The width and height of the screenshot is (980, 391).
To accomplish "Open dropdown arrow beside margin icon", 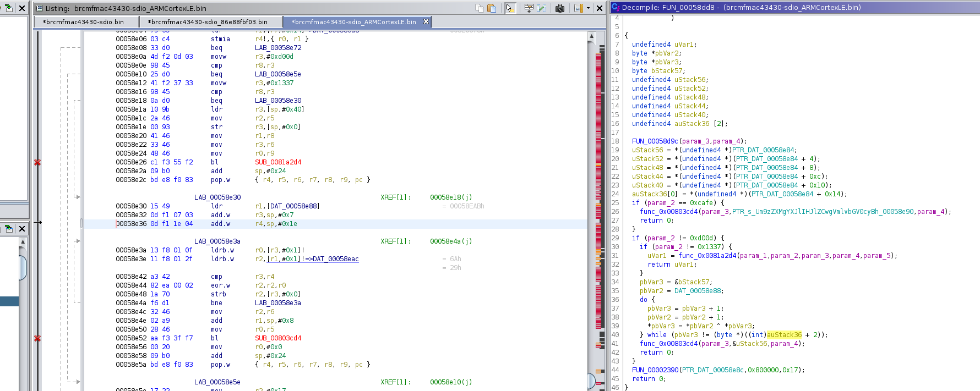I will [588, 8].
